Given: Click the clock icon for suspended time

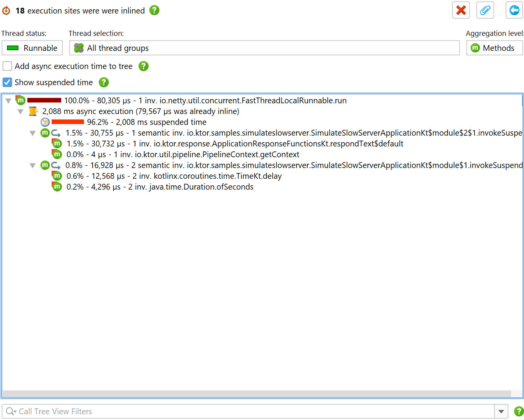Looking at the screenshot, I should [45, 122].
